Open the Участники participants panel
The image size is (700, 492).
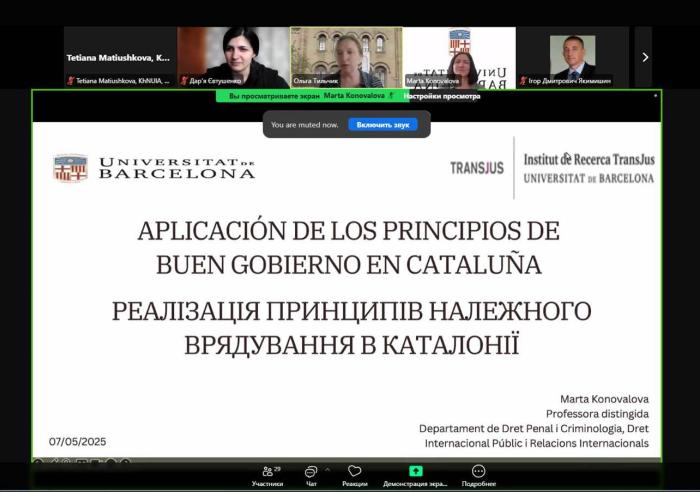click(x=267, y=474)
